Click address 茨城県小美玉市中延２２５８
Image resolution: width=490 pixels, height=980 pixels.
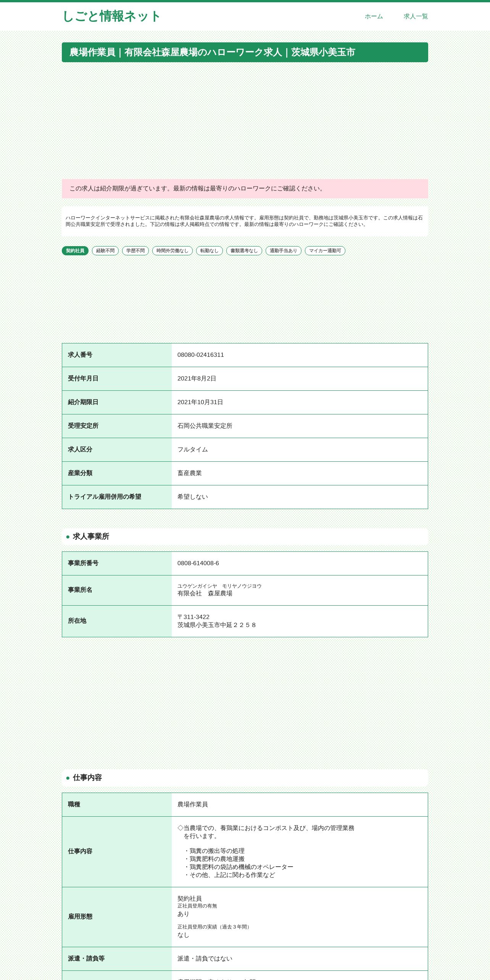(217, 625)
